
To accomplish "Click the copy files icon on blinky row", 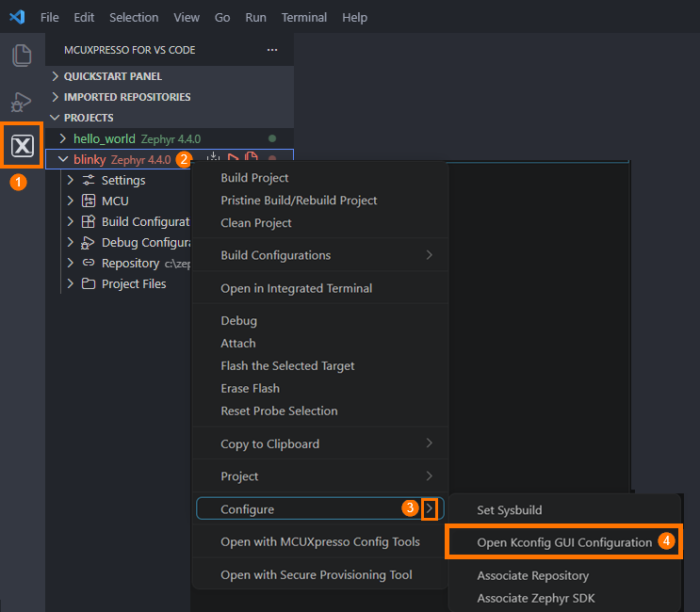I will [x=252, y=157].
